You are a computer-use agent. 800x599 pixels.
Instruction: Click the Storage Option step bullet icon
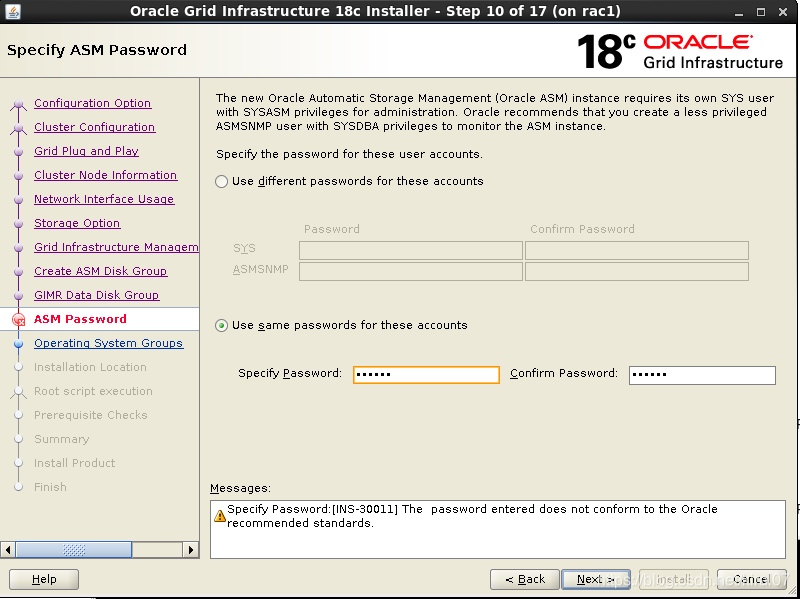coord(18,223)
